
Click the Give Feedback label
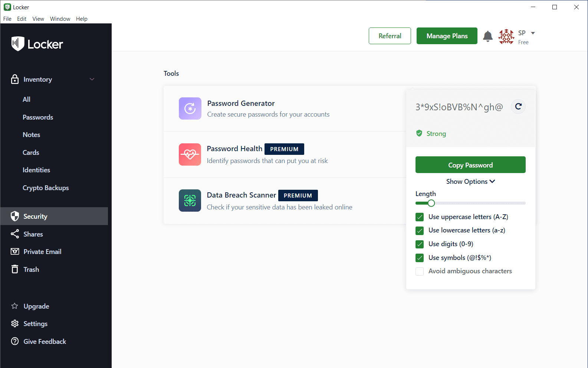45,341
